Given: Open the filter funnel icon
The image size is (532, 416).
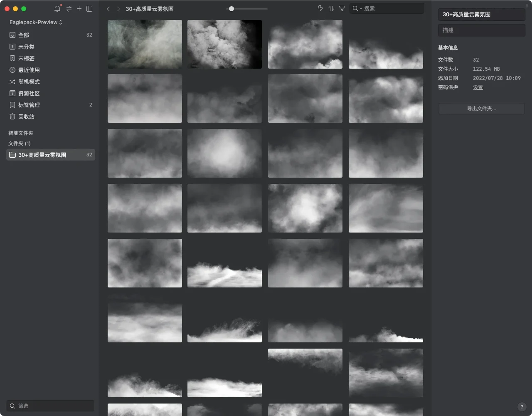Looking at the screenshot, I should click(342, 8).
